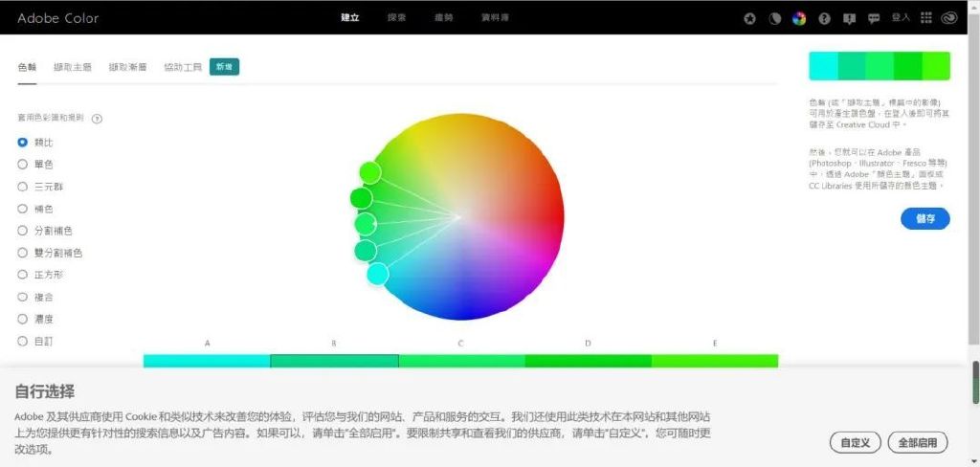Click the topmost lime-green wheel handle
The height and width of the screenshot is (467, 980).
370,172
